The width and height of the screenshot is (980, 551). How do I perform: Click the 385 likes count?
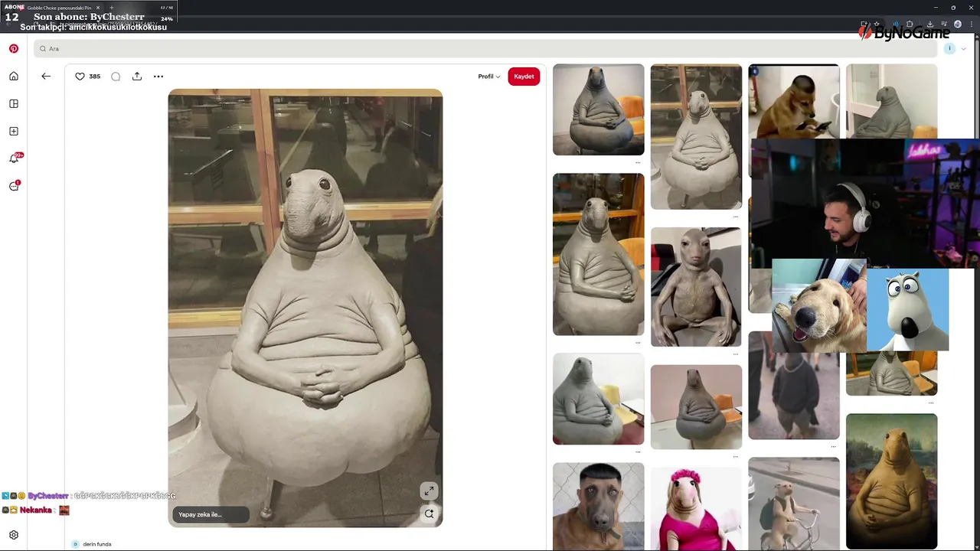95,77
